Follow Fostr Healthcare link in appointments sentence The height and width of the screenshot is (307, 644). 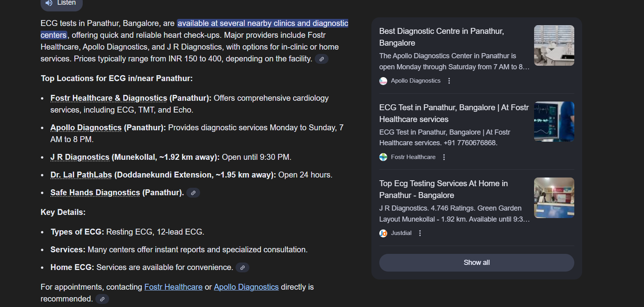[173, 287]
